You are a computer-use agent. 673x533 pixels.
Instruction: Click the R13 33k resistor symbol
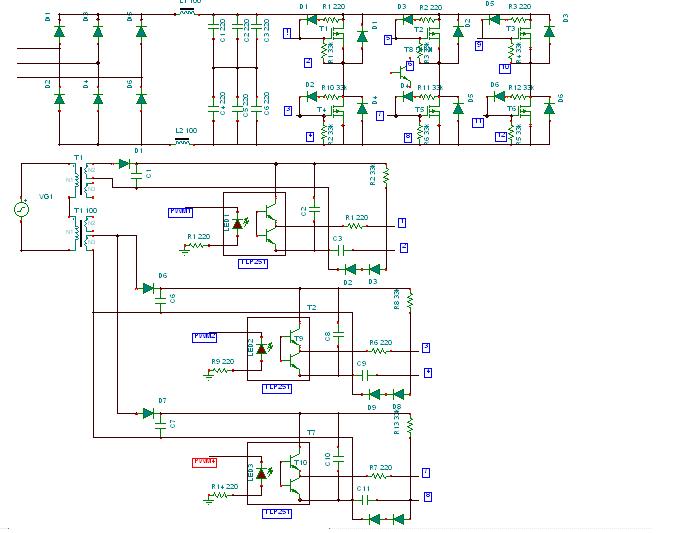410,424
